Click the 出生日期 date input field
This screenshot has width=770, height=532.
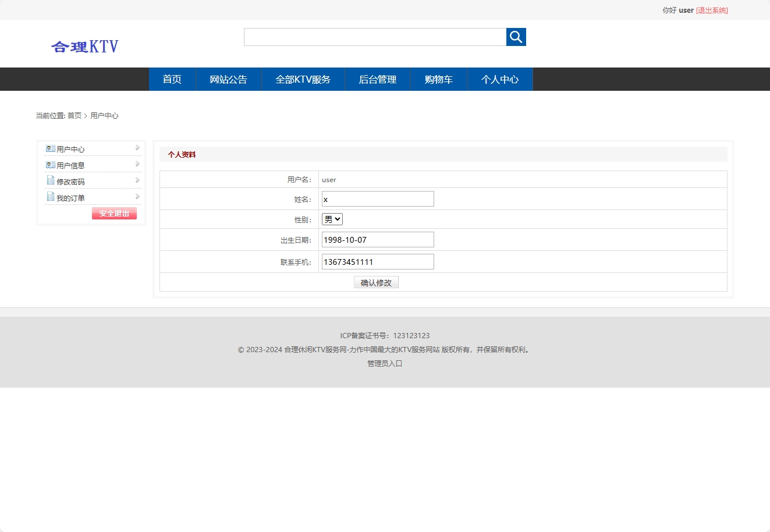coord(377,239)
